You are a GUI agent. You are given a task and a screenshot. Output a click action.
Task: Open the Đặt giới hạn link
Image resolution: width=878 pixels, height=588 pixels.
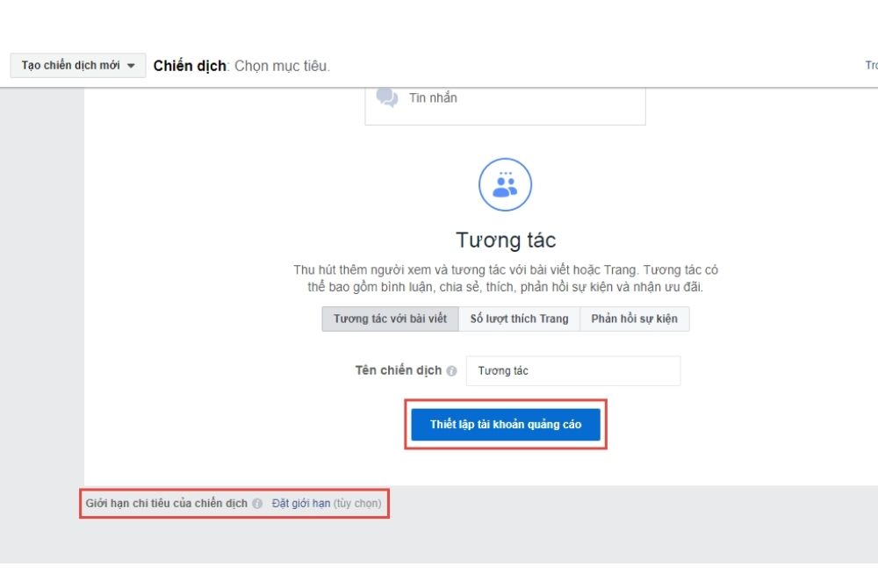click(301, 504)
